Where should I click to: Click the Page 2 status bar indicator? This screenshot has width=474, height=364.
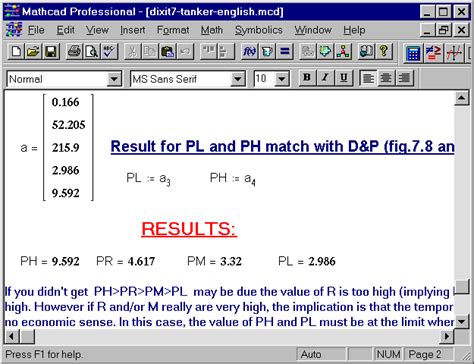click(x=428, y=354)
